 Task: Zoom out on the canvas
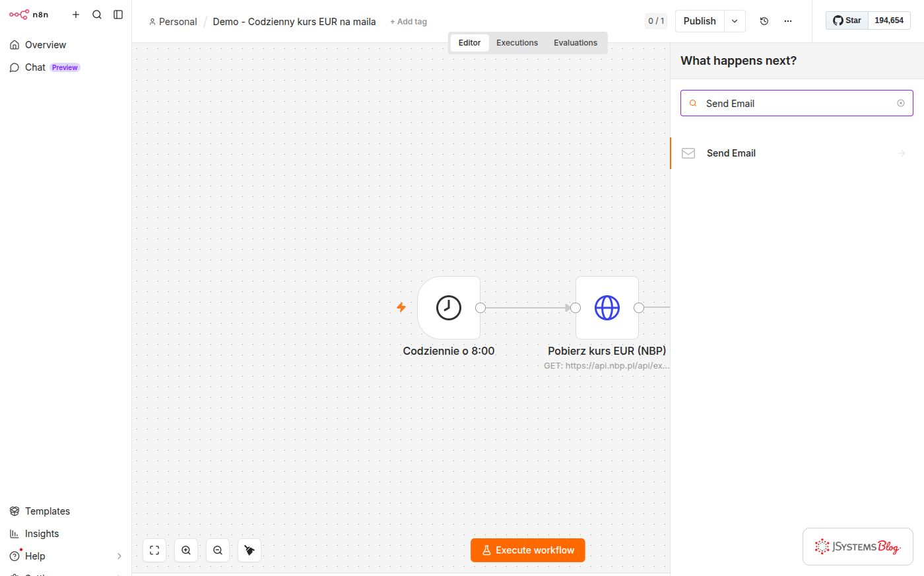[x=218, y=550]
